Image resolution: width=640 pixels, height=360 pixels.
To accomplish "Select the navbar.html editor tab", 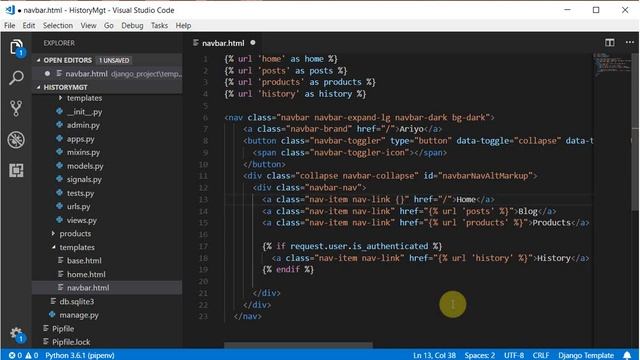I will [x=223, y=43].
